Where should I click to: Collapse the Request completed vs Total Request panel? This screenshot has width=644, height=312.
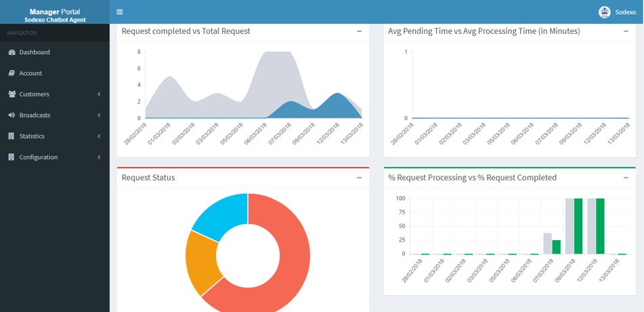click(x=360, y=31)
